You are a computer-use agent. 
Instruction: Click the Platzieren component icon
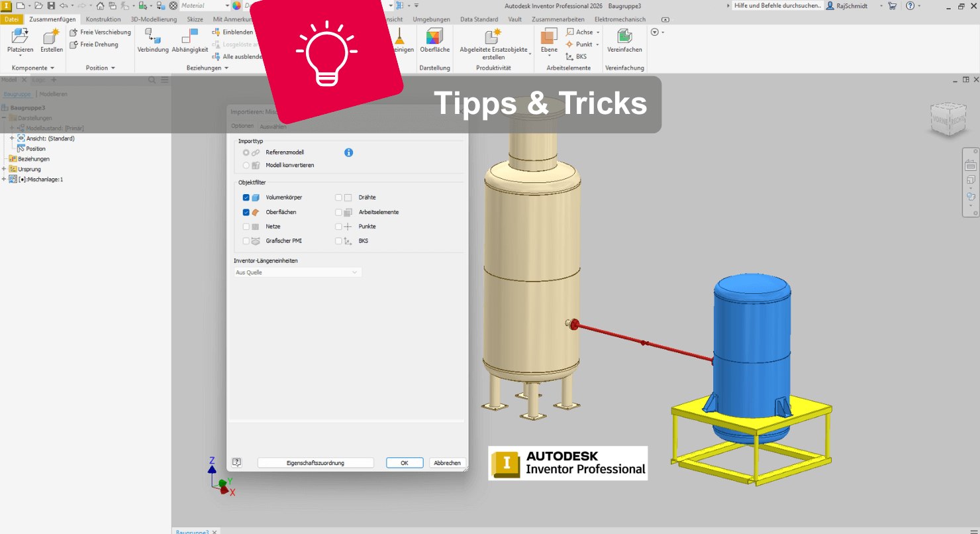(x=20, y=36)
